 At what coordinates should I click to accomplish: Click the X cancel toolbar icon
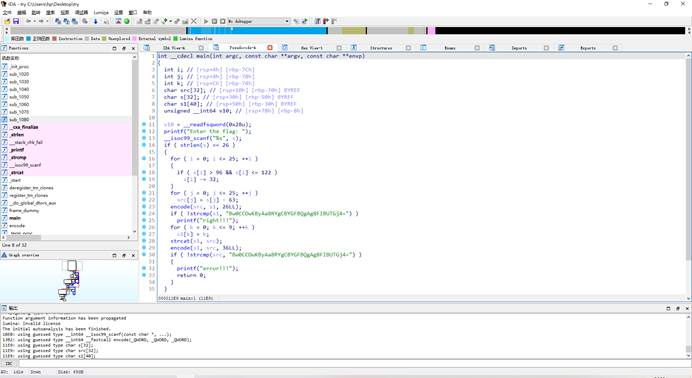pyautogui.click(x=193, y=21)
